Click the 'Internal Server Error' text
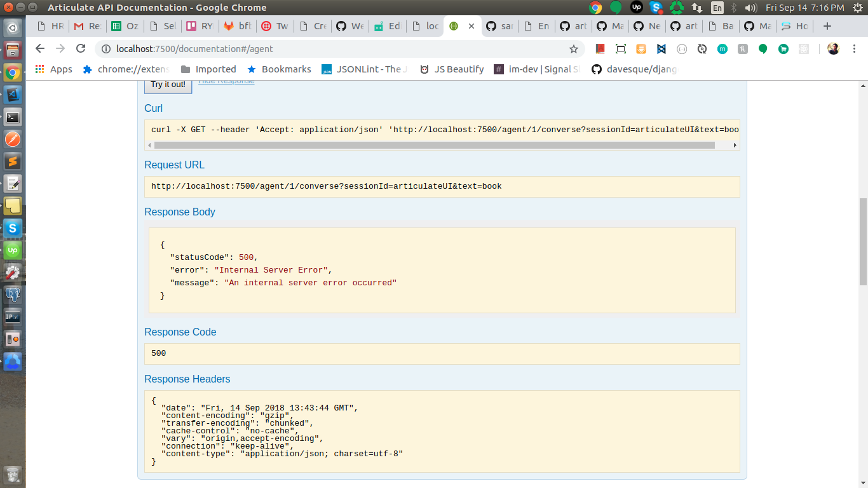Screen dimensions: 868x488 271,270
